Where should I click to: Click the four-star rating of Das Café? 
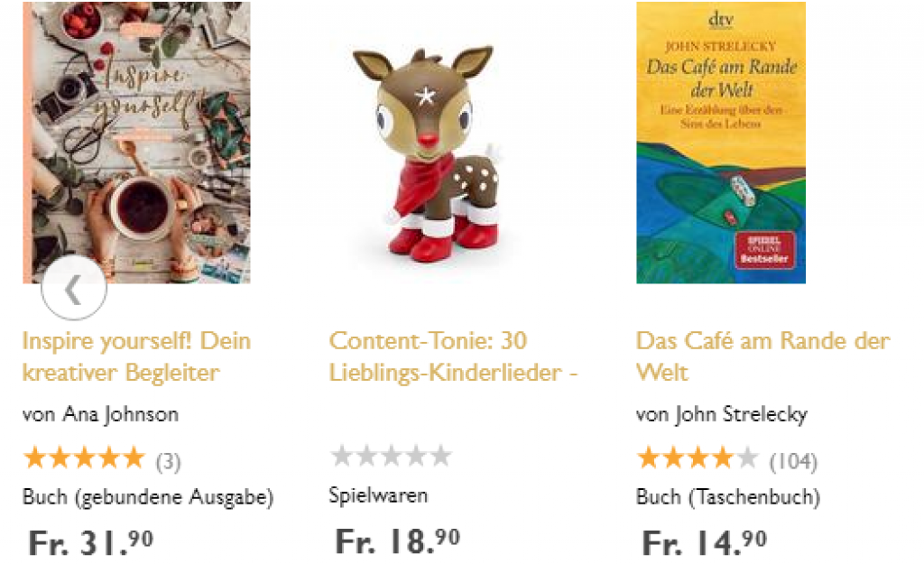698,458
